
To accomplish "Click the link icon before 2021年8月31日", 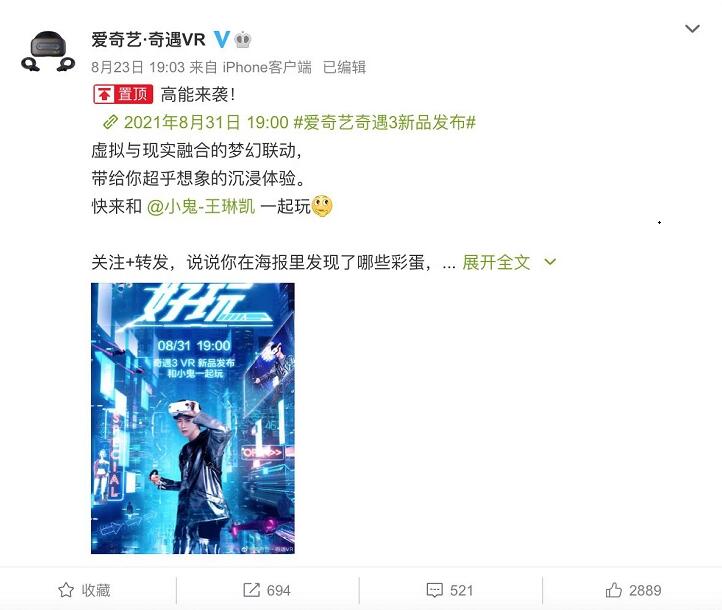I will pyautogui.click(x=110, y=122).
